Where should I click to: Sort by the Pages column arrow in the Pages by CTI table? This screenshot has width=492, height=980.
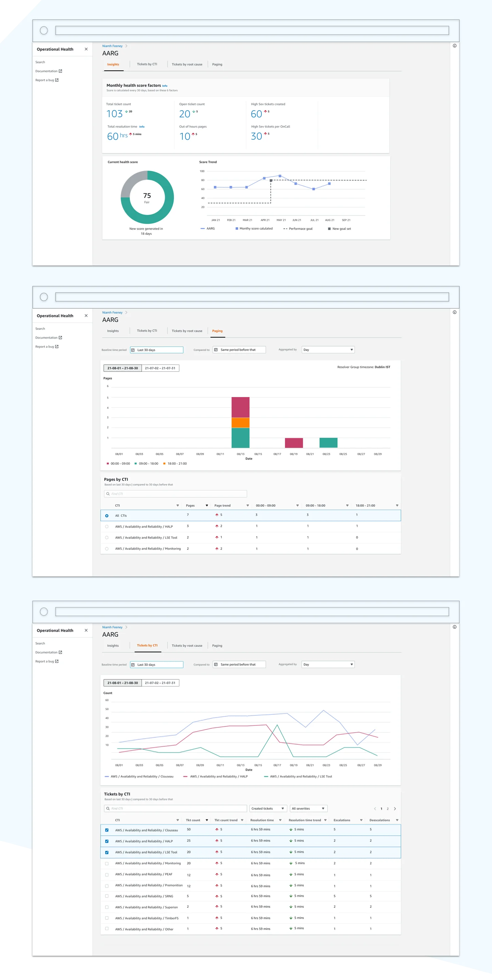pos(207,506)
